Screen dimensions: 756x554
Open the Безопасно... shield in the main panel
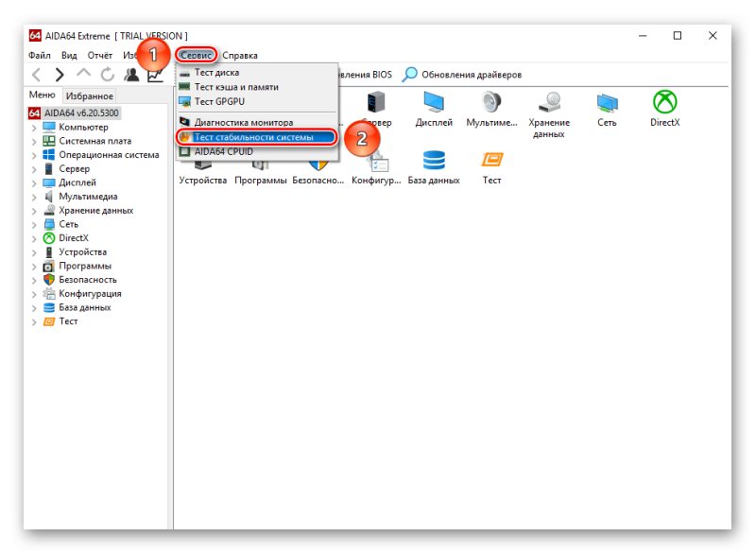click(318, 174)
